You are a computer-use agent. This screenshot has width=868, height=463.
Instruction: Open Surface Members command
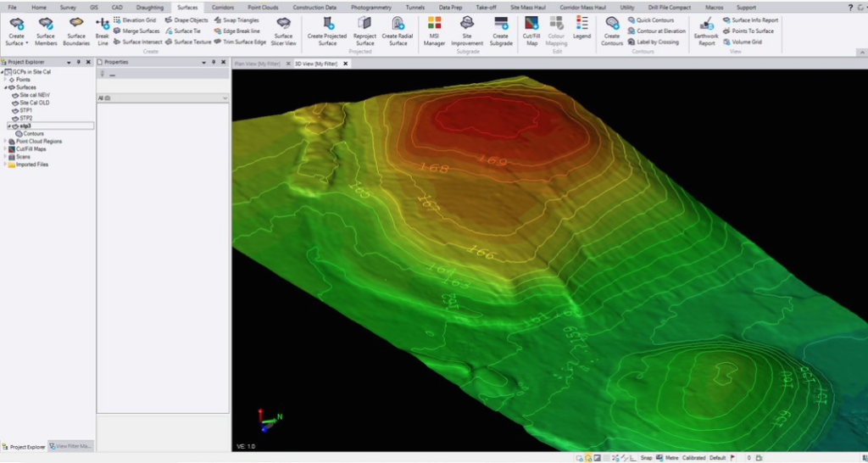click(x=46, y=31)
